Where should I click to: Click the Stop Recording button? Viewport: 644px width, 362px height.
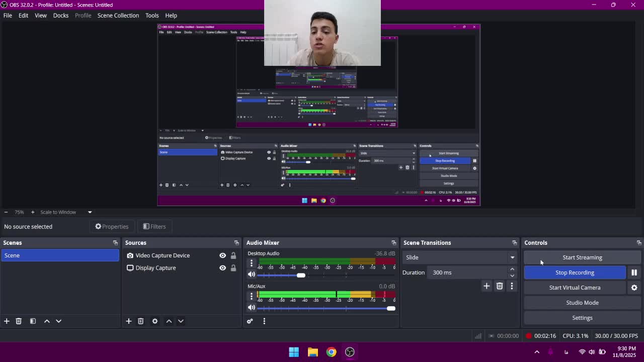(575, 273)
